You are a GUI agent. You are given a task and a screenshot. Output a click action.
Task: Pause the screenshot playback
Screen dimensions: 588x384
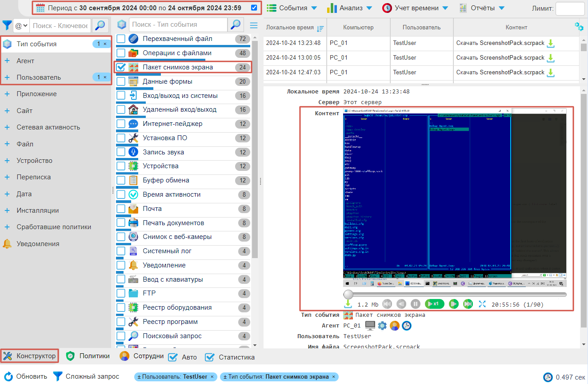[415, 304]
